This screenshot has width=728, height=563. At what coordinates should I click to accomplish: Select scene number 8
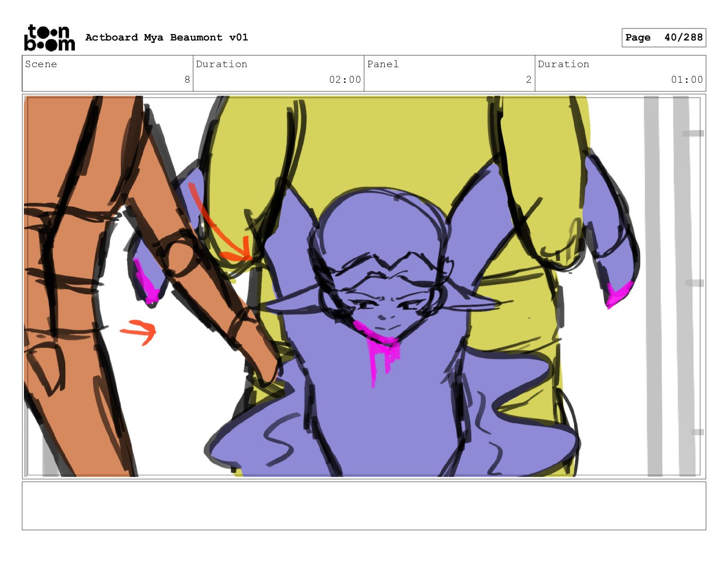tap(187, 80)
